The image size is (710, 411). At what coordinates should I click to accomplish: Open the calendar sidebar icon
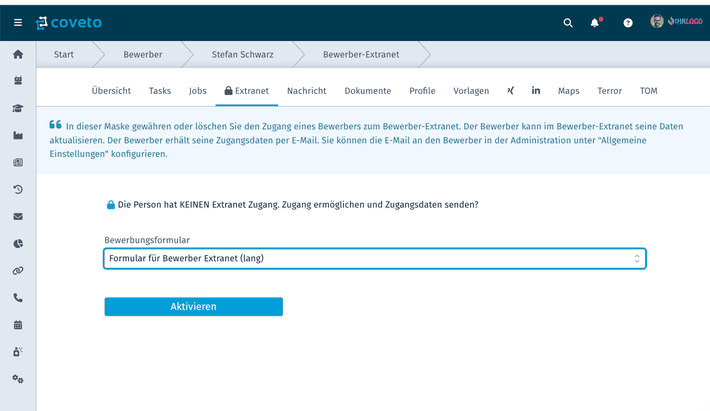tap(18, 325)
